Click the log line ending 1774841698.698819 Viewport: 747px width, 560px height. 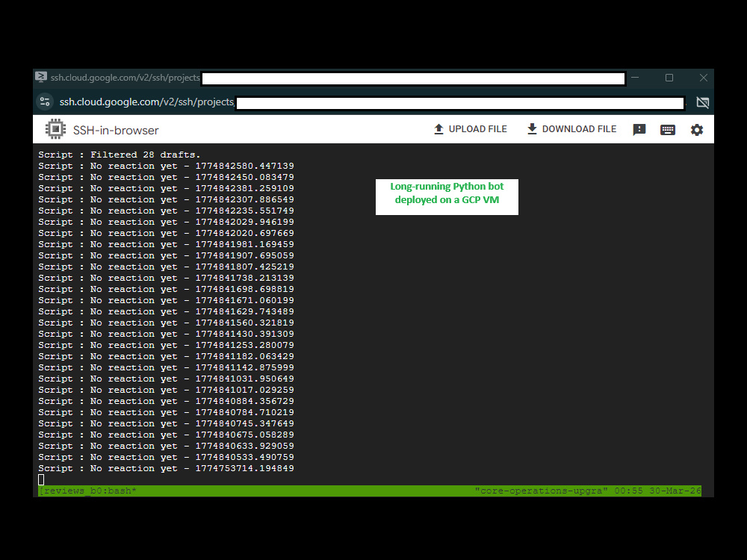click(167, 289)
